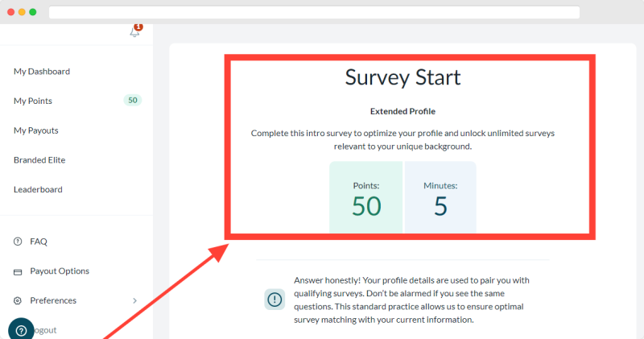
Task: Click the FAQ question mark icon
Action: (18, 242)
